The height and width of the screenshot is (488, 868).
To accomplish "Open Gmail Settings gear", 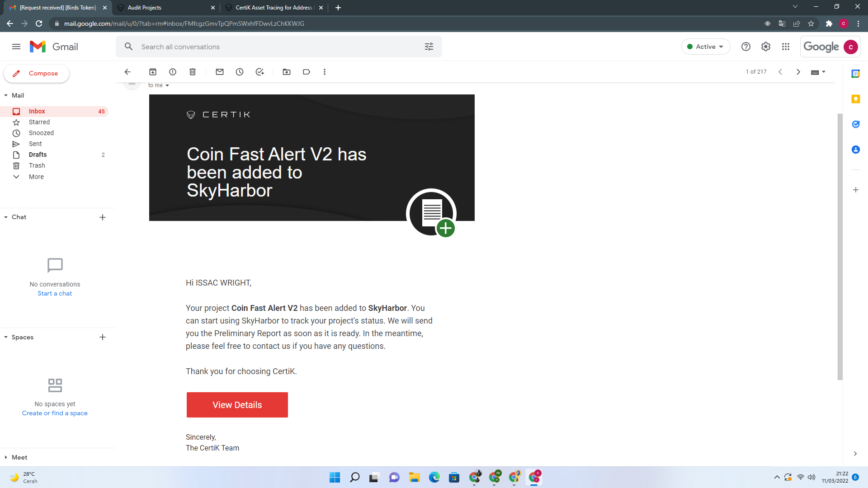I will (x=766, y=47).
